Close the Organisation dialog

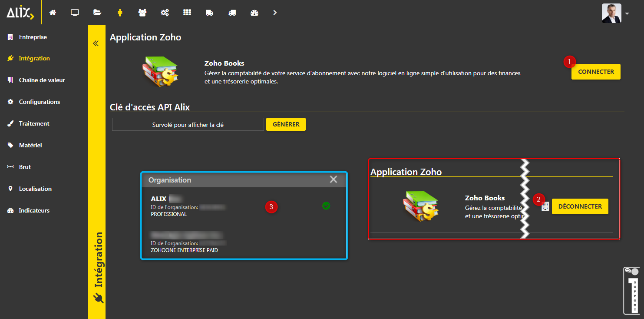334,179
